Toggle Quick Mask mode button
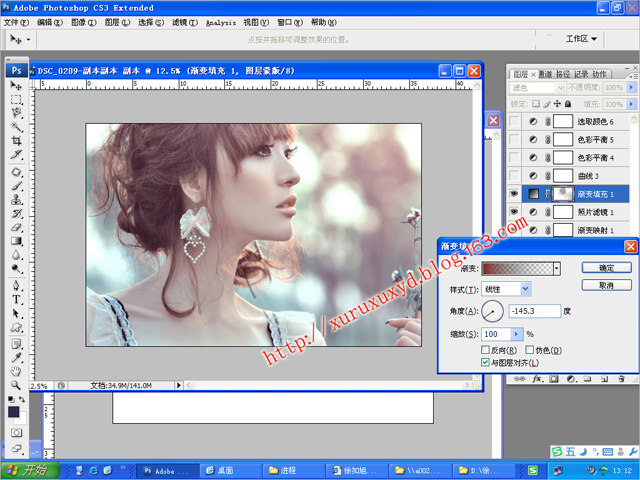 click(x=16, y=433)
